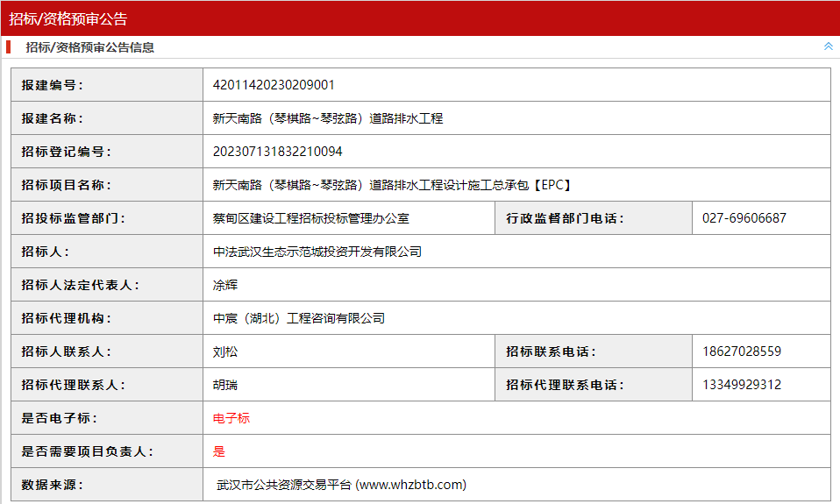Select agent contact name 胡瑞
Image resolution: width=840 pixels, height=504 pixels.
point(225,385)
